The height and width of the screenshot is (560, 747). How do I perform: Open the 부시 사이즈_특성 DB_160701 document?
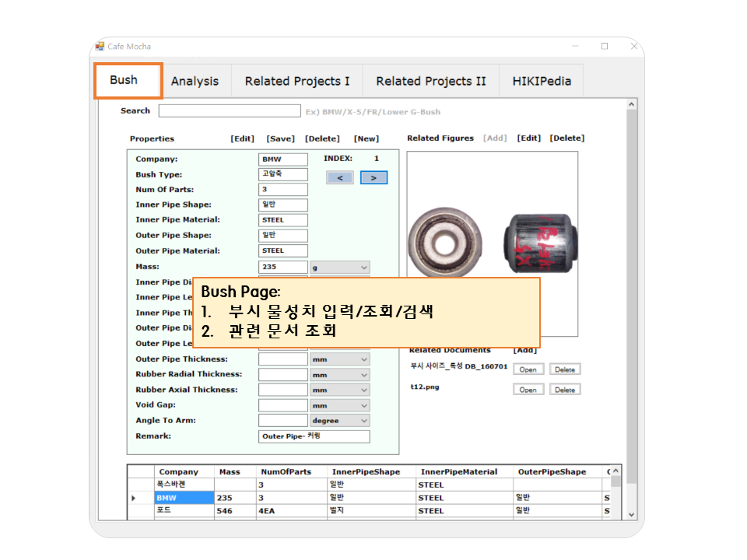click(528, 369)
